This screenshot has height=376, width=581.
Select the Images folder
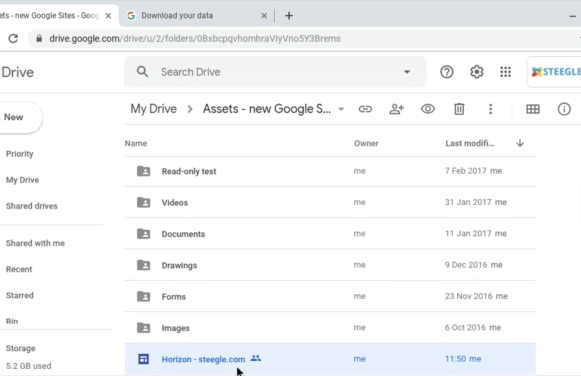pyautogui.click(x=330, y=328)
